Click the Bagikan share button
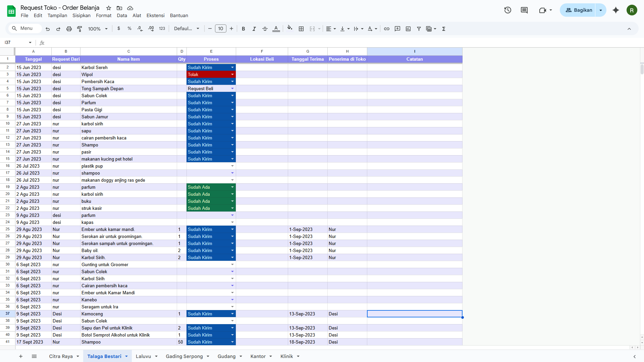This screenshot has height=362, width=644. 579,10
